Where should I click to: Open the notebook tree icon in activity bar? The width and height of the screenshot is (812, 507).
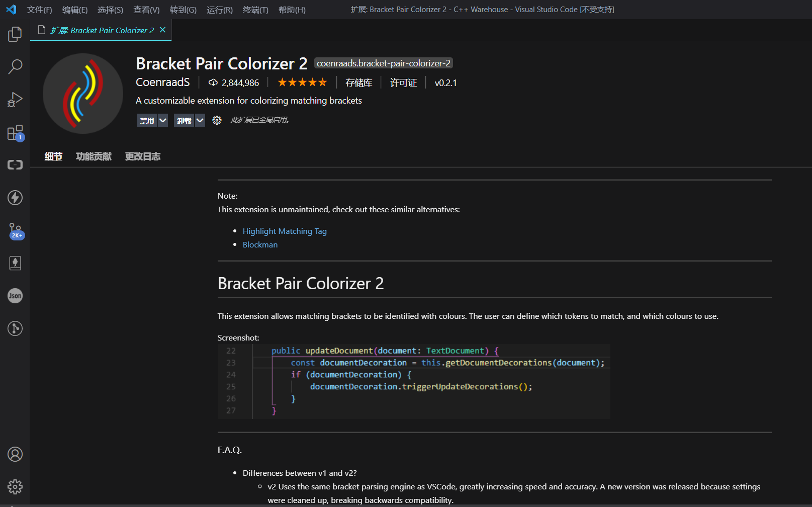tap(15, 263)
